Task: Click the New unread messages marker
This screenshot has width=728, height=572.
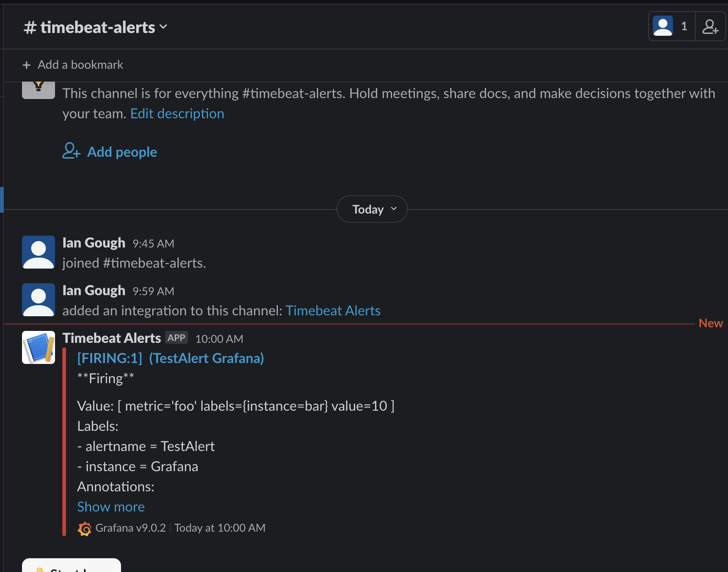Action: [711, 323]
